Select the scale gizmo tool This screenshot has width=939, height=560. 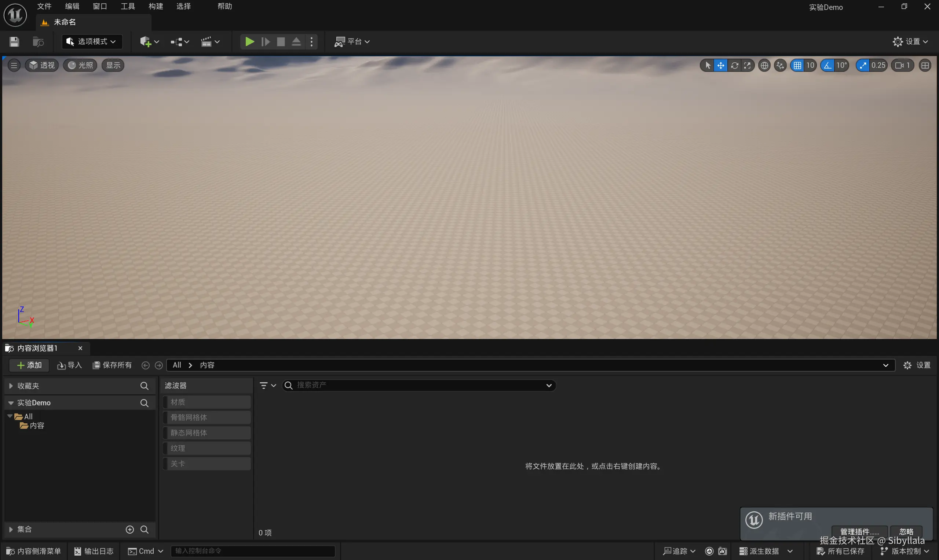tap(747, 65)
